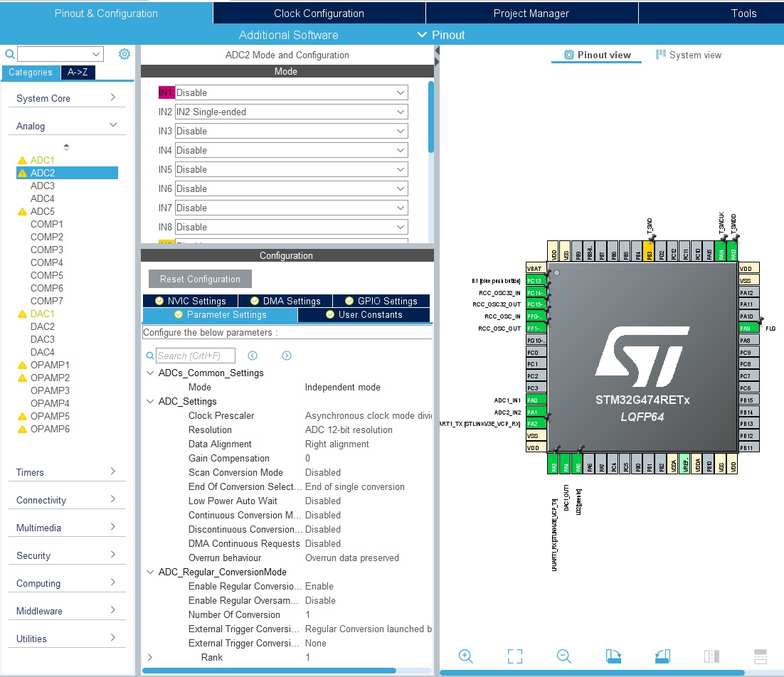Click the 'Independent mode' value
This screenshot has width=784, height=677.
tap(342, 388)
